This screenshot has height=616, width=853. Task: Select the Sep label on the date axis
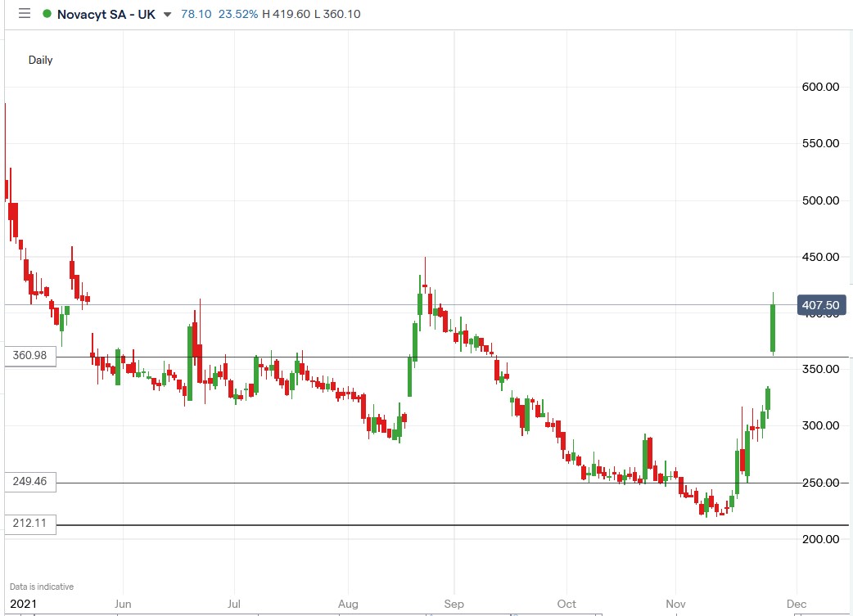click(x=454, y=604)
